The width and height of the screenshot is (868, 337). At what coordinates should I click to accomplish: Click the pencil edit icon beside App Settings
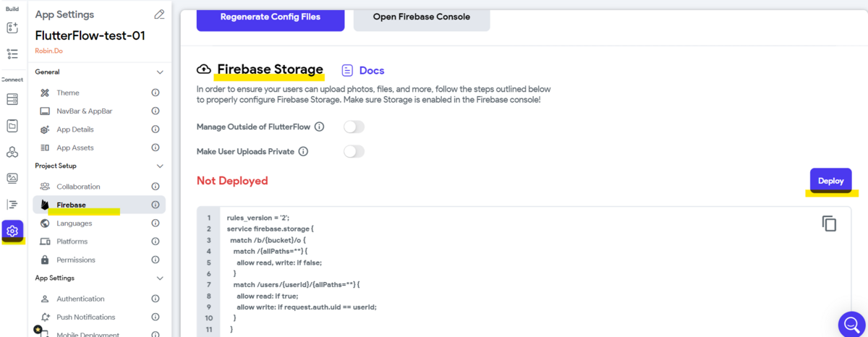pos(159,14)
